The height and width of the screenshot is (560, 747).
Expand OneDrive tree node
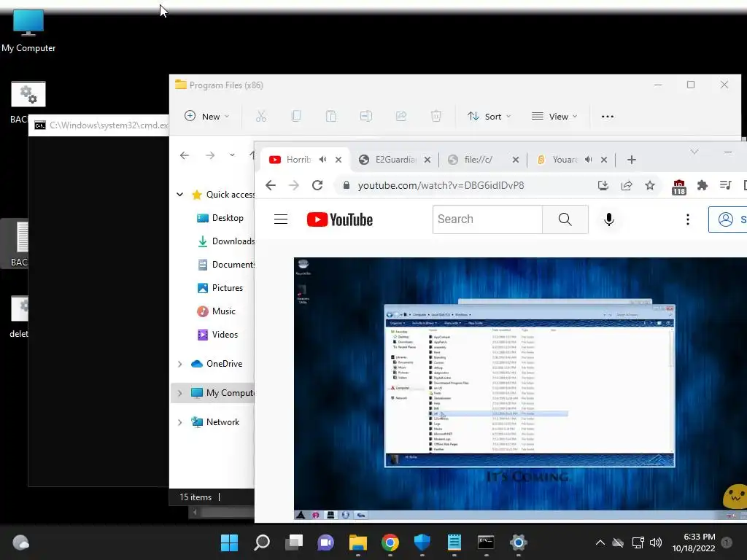179,364
